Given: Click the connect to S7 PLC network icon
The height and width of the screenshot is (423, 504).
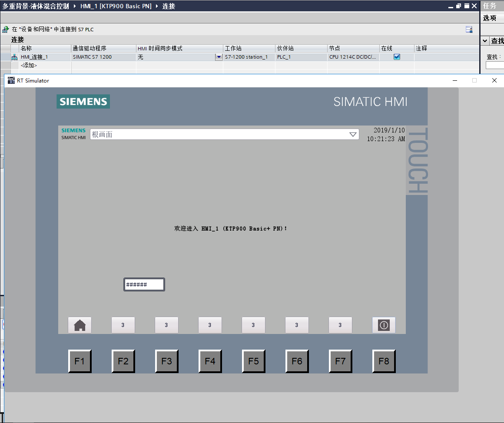Looking at the screenshot, I should (5, 30).
